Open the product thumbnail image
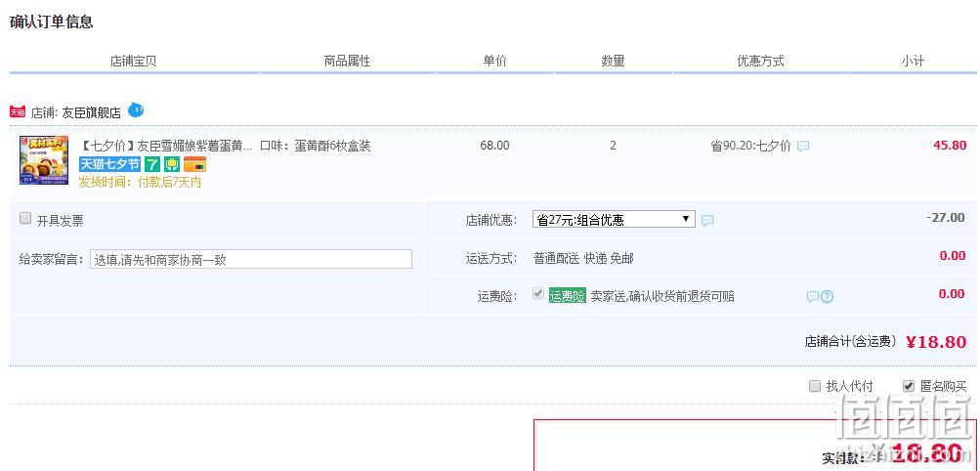The image size is (980, 471). click(44, 160)
